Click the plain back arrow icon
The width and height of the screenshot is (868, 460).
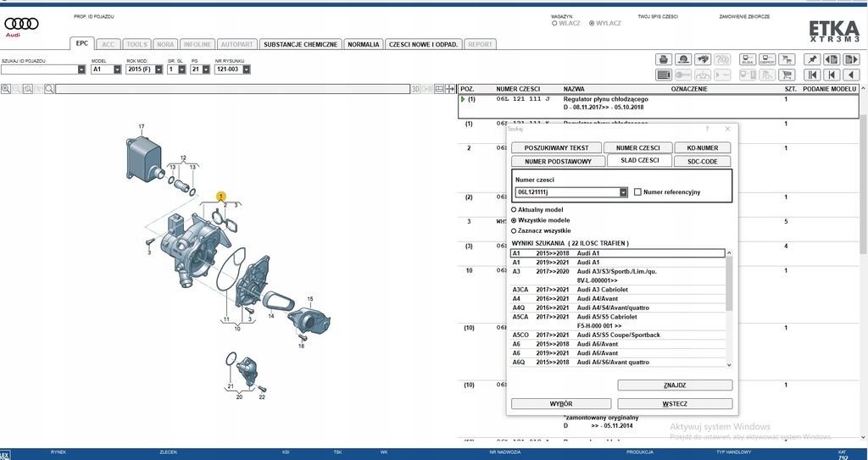(851, 75)
